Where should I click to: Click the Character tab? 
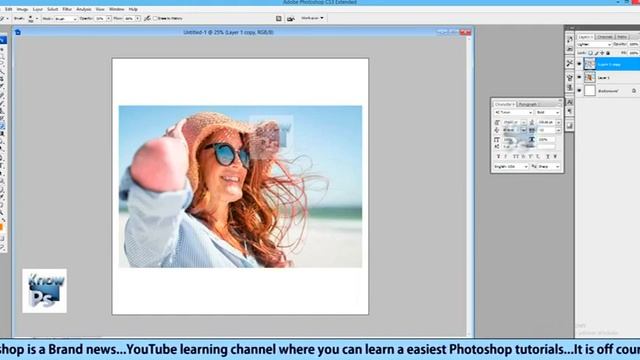tap(504, 104)
